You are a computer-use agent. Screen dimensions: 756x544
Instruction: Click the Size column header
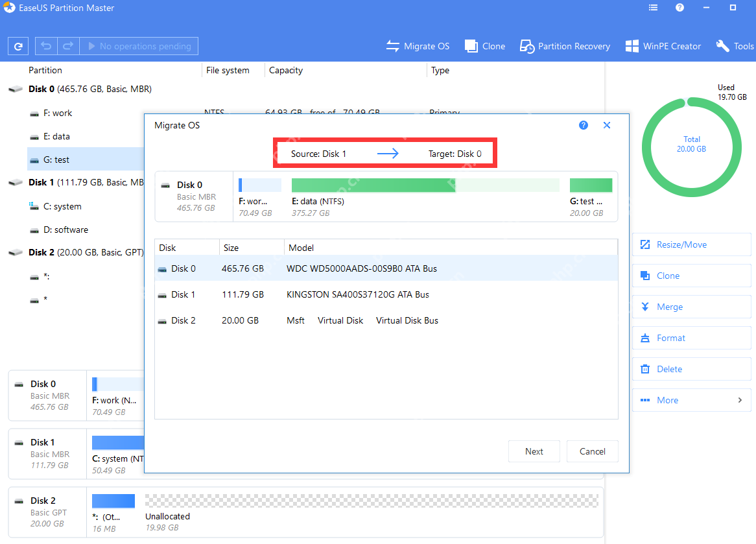click(x=252, y=248)
